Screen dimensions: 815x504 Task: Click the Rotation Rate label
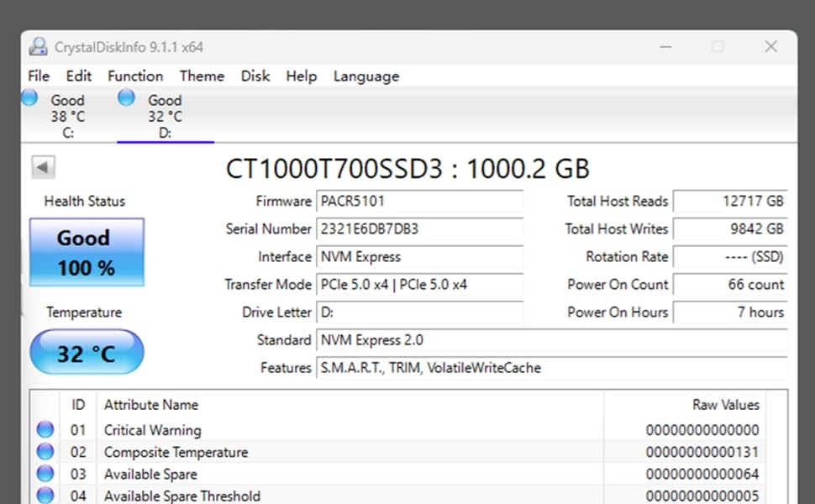pyautogui.click(x=627, y=257)
